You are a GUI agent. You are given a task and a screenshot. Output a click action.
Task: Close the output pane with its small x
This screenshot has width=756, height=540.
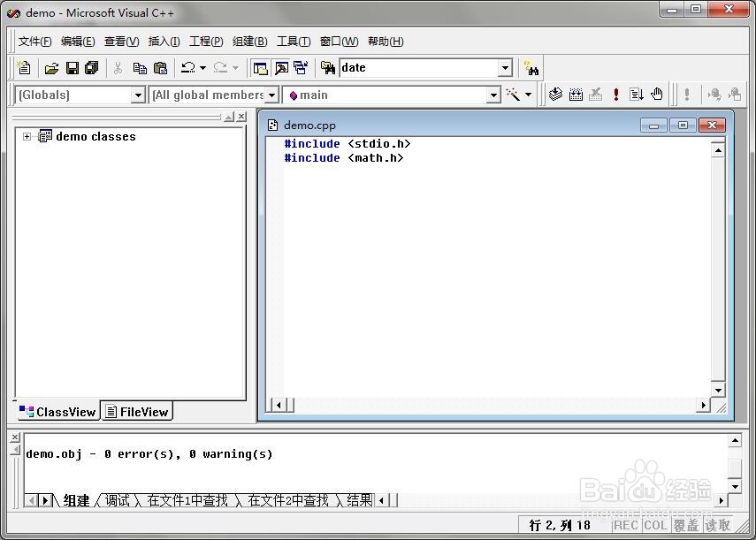click(15, 437)
